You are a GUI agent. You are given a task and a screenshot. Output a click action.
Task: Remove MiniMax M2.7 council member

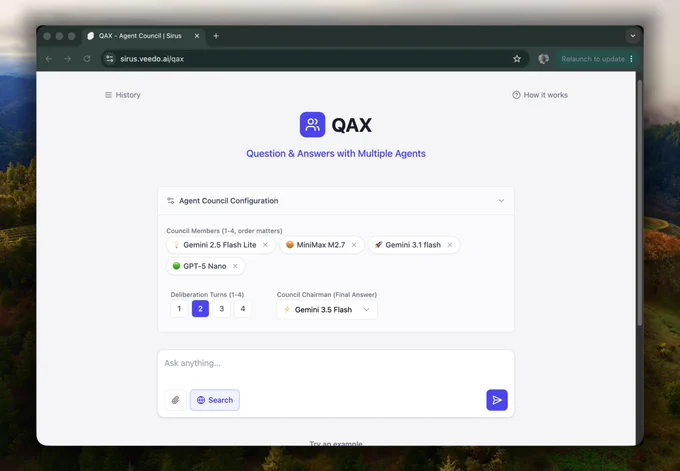tap(354, 245)
